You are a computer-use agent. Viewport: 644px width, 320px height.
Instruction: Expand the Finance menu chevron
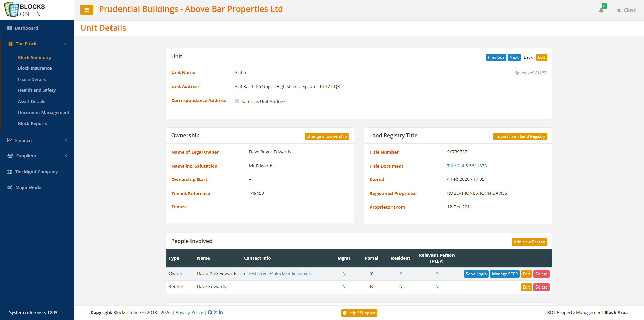click(x=66, y=140)
